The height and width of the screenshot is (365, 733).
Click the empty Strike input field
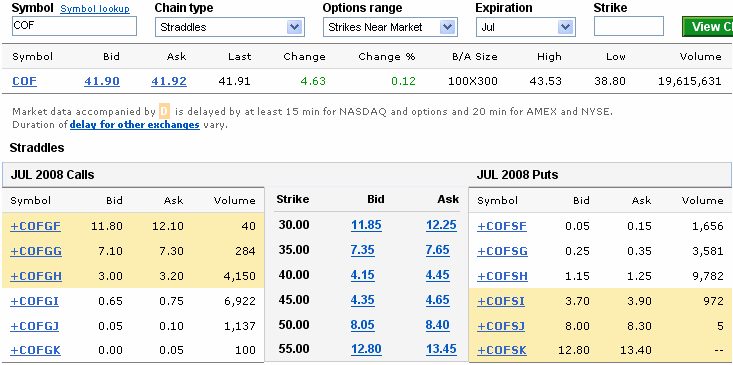pos(629,26)
